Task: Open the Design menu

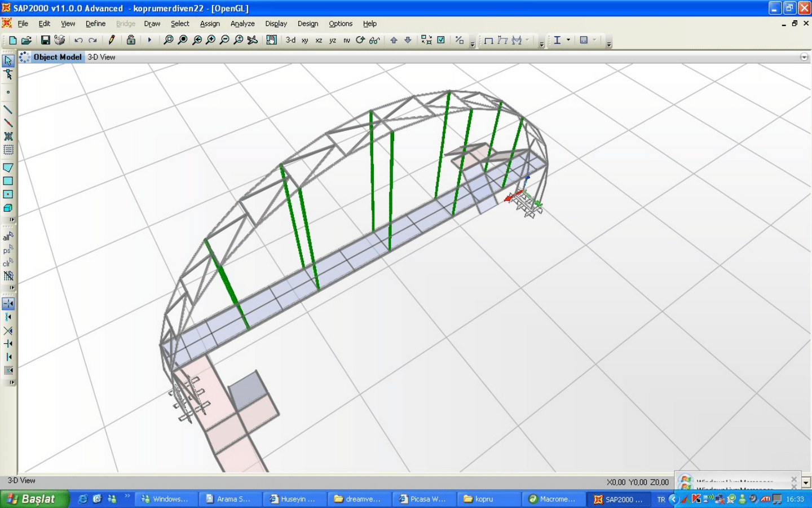Action: (308, 24)
